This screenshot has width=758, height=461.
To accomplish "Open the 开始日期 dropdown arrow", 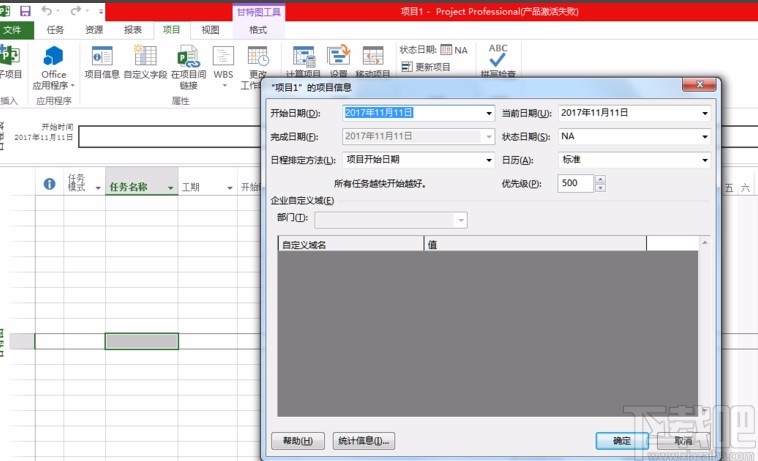I will (x=489, y=114).
